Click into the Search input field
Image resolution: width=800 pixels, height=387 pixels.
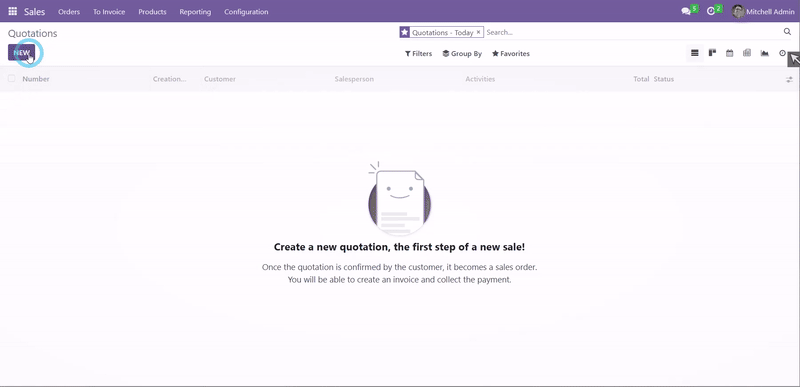[x=632, y=32]
